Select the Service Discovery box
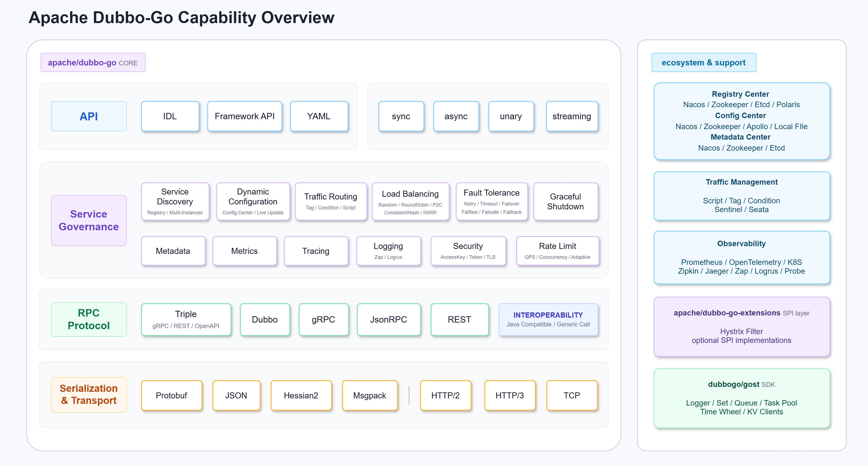The image size is (868, 466). click(x=175, y=201)
